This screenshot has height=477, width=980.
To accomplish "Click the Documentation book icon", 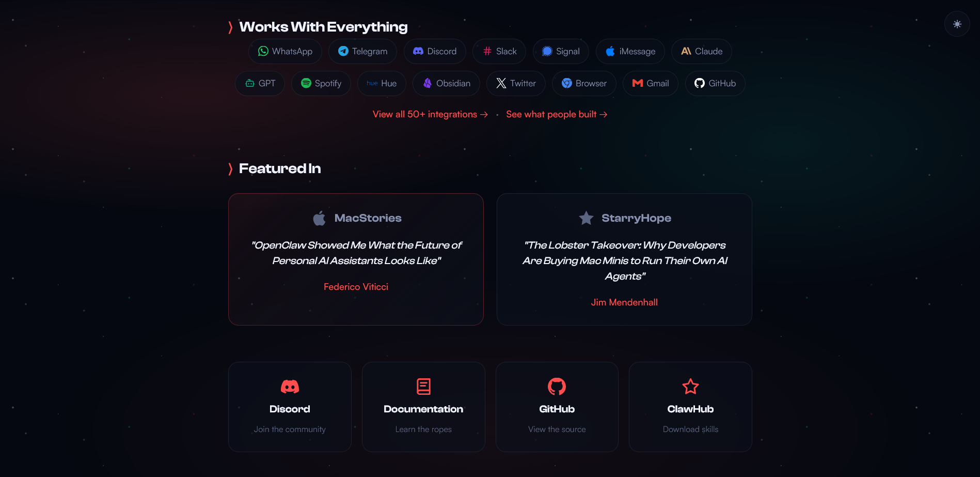I will pyautogui.click(x=423, y=387).
